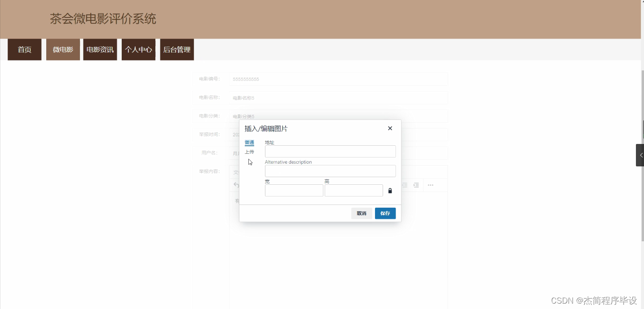The height and width of the screenshot is (309, 644).
Task: Open the more toolbar options (···) icon
Action: pyautogui.click(x=430, y=185)
